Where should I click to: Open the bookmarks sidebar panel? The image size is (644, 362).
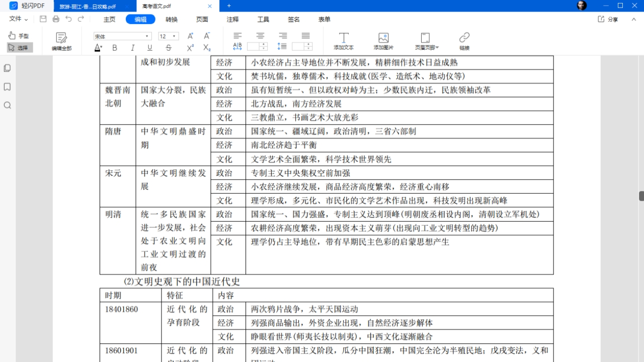coord(7,87)
